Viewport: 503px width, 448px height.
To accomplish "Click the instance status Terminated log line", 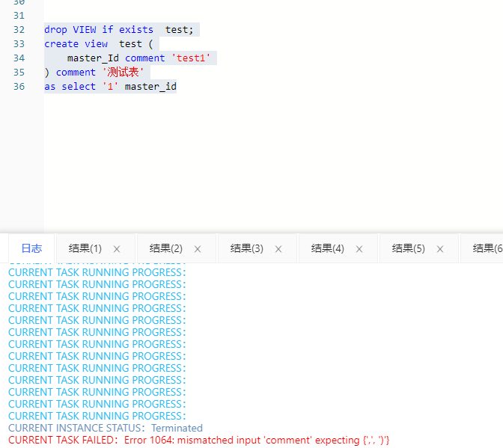I will point(105,428).
